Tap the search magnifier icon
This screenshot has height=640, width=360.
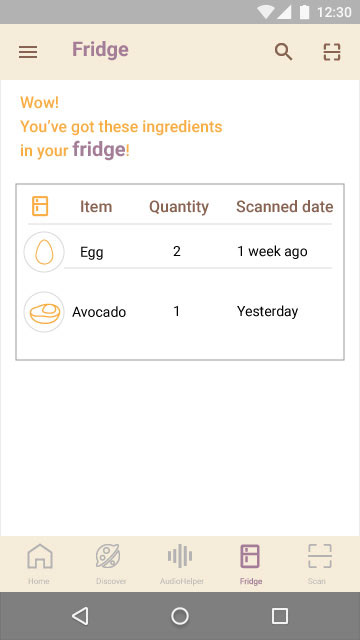283,52
